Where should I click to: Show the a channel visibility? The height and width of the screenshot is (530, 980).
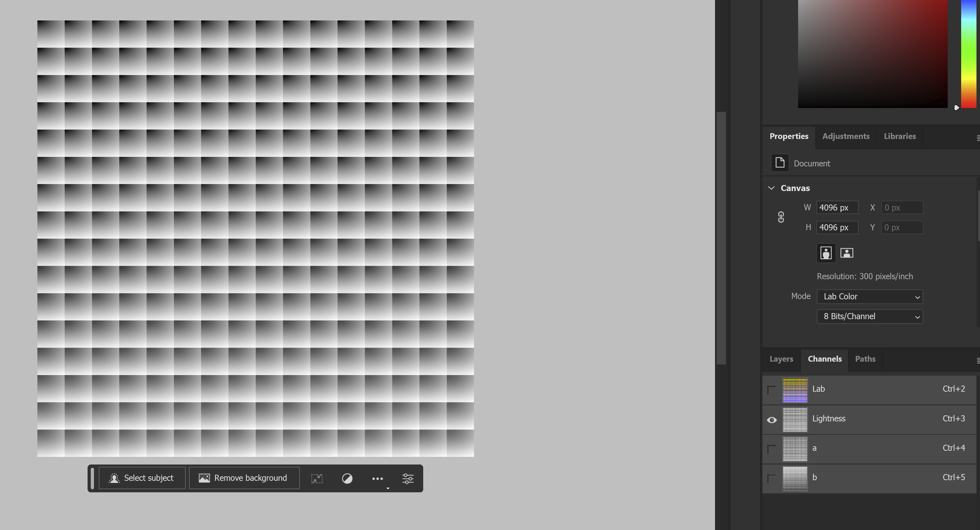(772, 449)
